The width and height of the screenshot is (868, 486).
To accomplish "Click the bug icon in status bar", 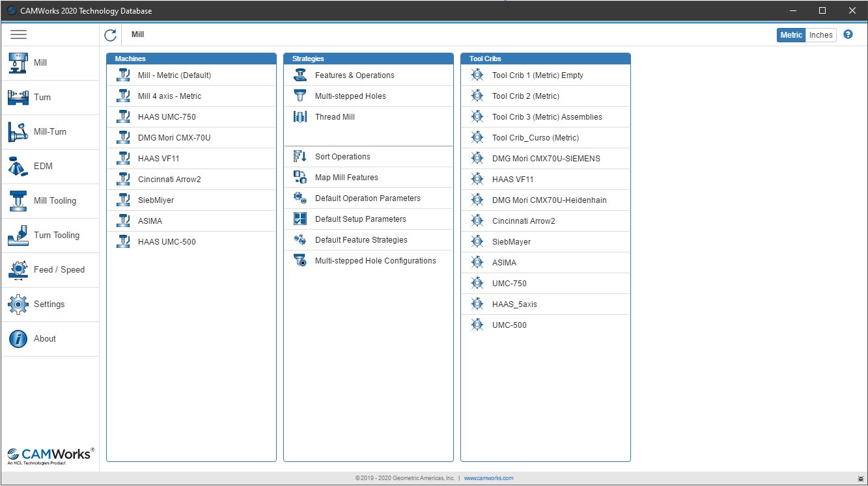I will (861, 479).
